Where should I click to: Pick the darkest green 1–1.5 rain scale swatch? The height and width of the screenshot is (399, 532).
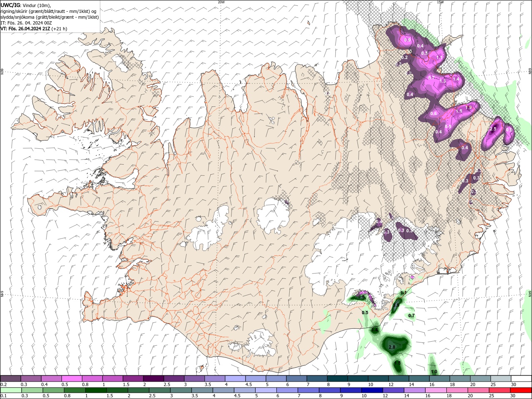tap(96, 390)
